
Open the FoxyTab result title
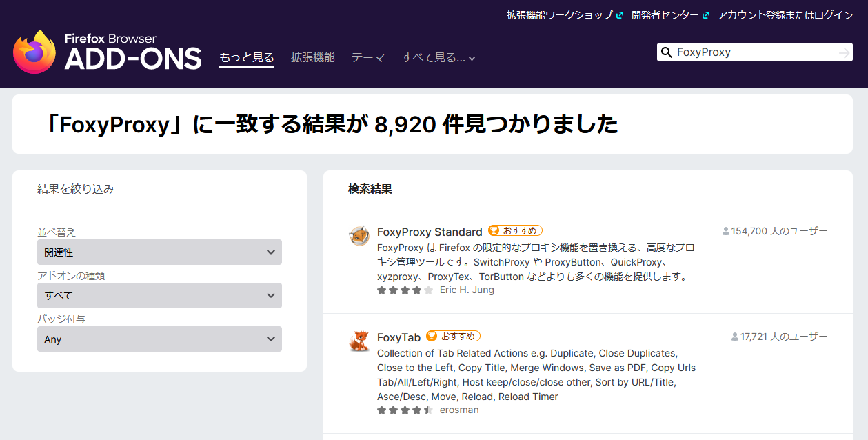pos(398,337)
